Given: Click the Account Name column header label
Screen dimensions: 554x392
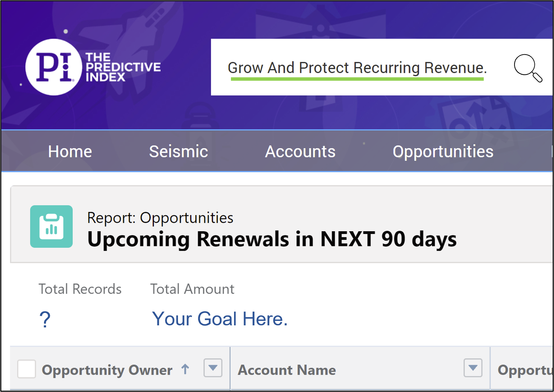Looking at the screenshot, I should pyautogui.click(x=287, y=370).
